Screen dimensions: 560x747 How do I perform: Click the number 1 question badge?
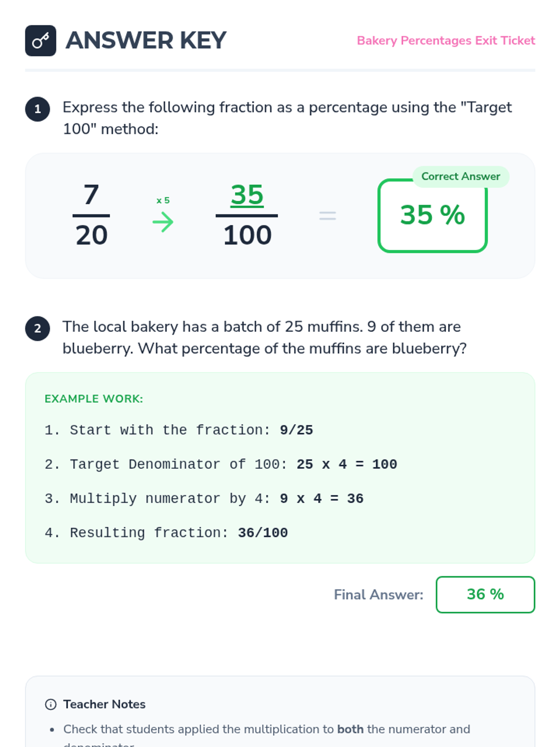point(37,109)
